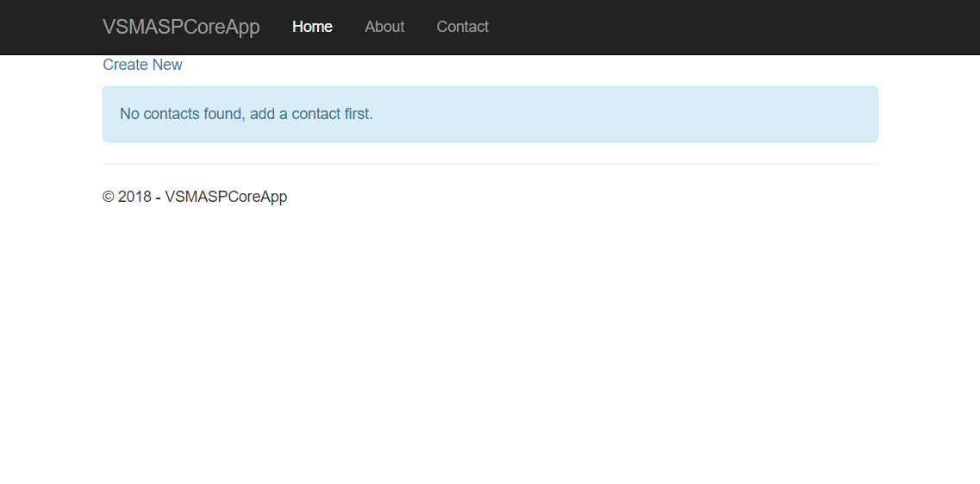This screenshot has width=980, height=484.
Task: Click the dash in the footer text
Action: point(159,197)
